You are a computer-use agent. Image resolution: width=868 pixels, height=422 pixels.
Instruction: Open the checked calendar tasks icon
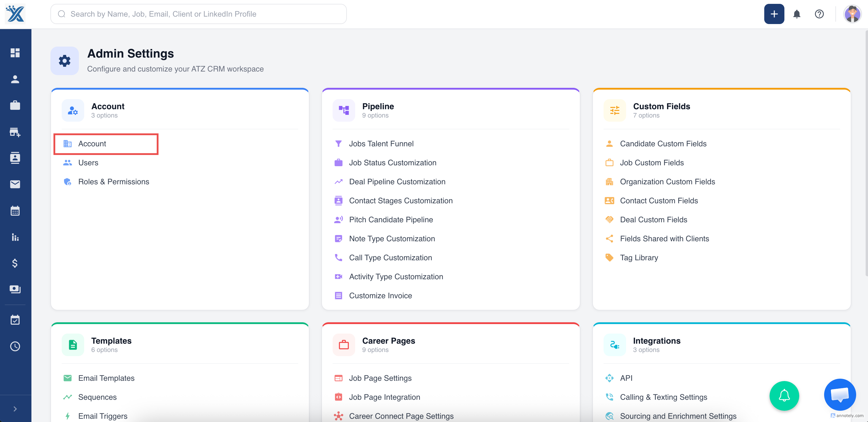pos(15,320)
